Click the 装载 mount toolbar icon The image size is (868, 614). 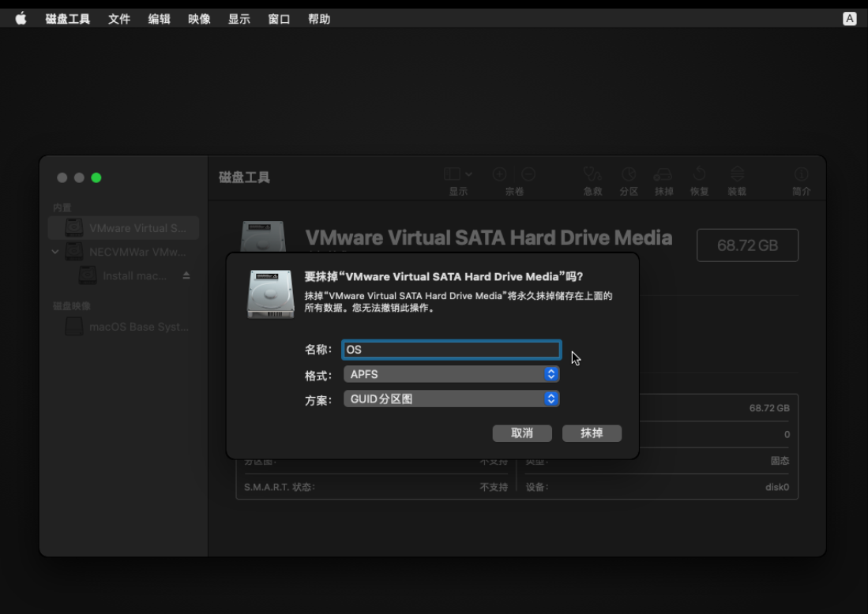click(x=737, y=174)
